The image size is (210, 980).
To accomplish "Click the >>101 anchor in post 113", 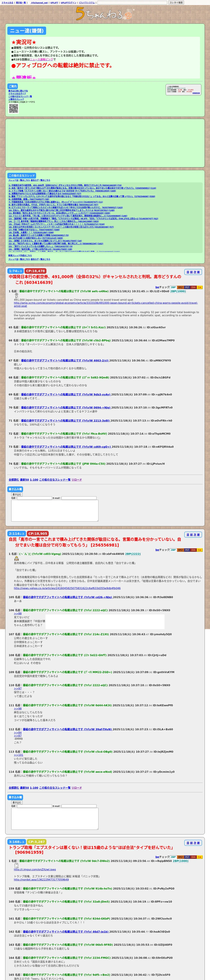I will click(19, 755).
